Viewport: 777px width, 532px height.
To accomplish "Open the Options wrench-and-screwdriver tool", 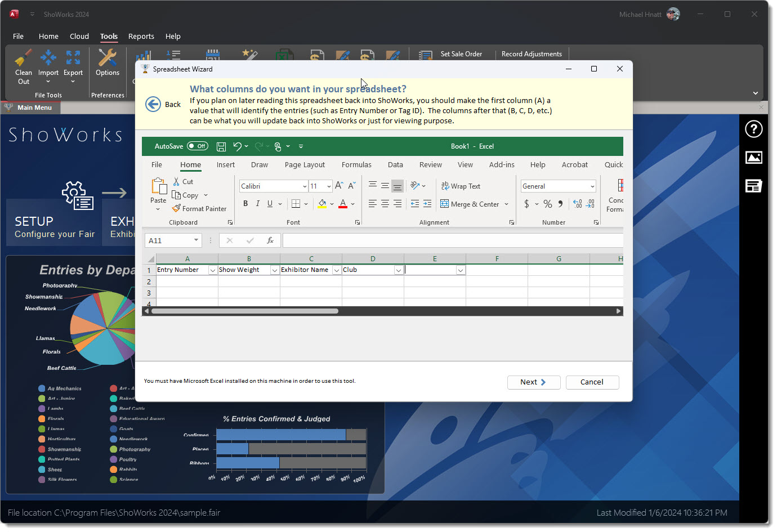I will [x=107, y=58].
